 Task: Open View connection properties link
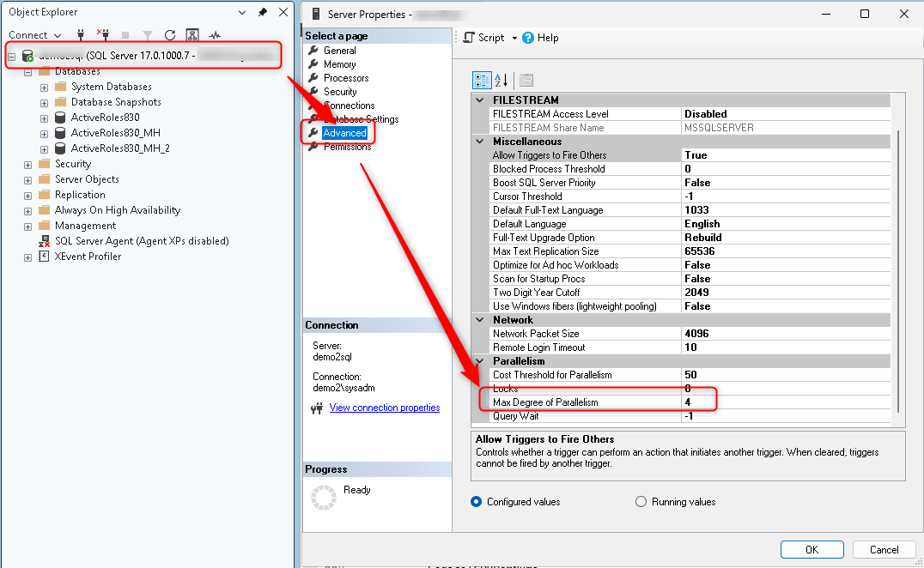pyautogui.click(x=384, y=408)
